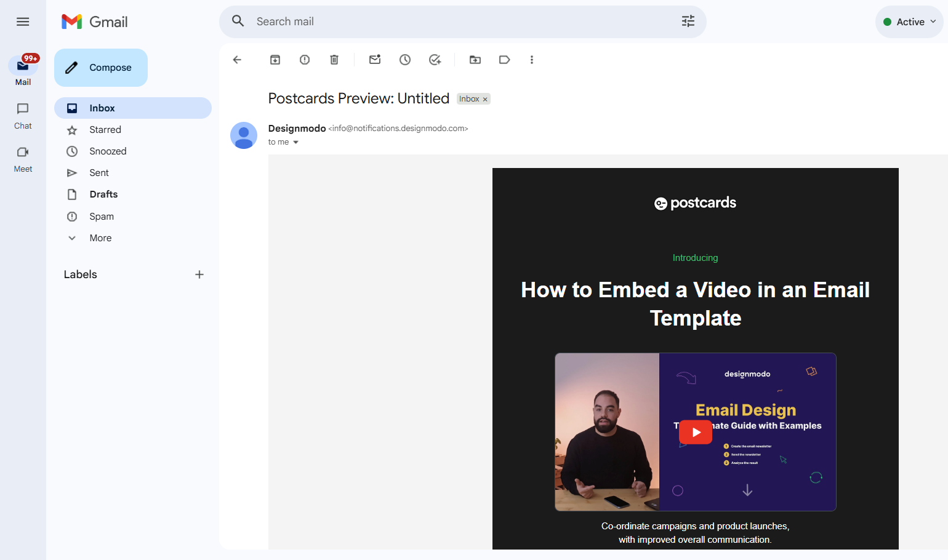
Task: Focus the Search mail field
Action: (462, 22)
